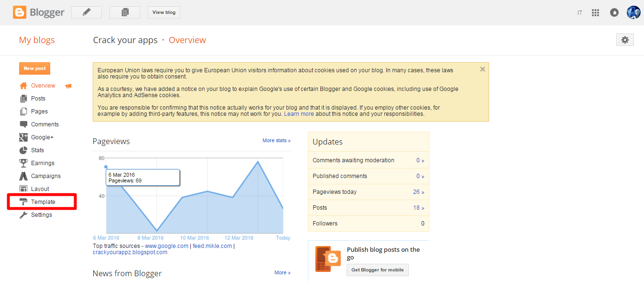The image size is (644, 281).
Task: Open the posts list icon in header
Action: click(125, 12)
